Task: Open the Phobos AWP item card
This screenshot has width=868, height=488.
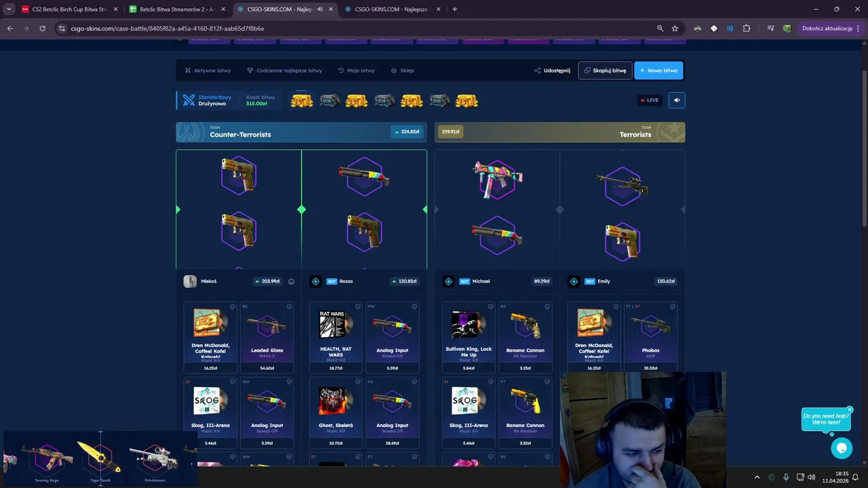Action: tap(650, 338)
